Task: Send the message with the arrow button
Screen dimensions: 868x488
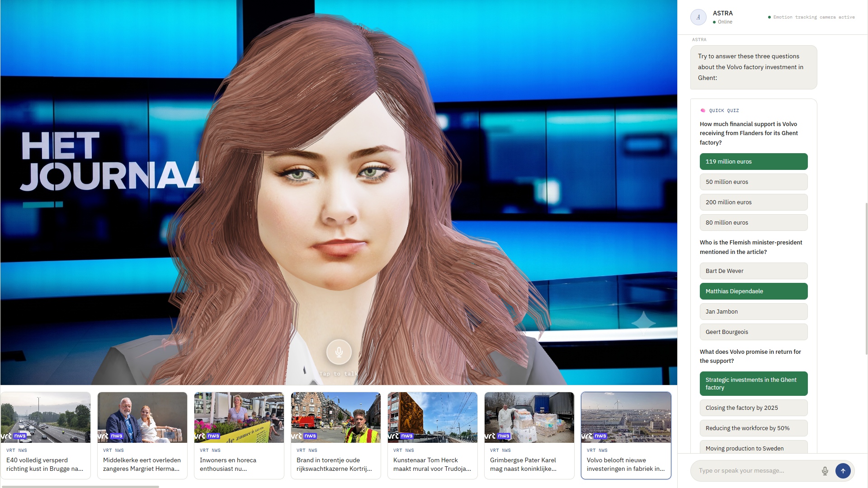Action: (x=843, y=471)
